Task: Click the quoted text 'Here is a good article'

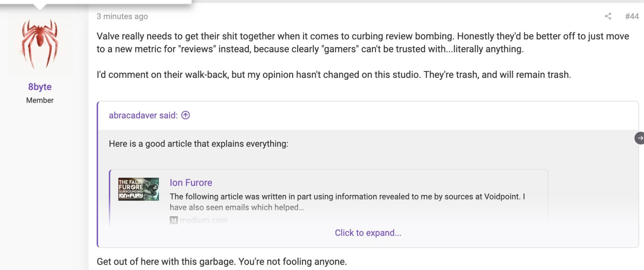Action: pos(199,144)
